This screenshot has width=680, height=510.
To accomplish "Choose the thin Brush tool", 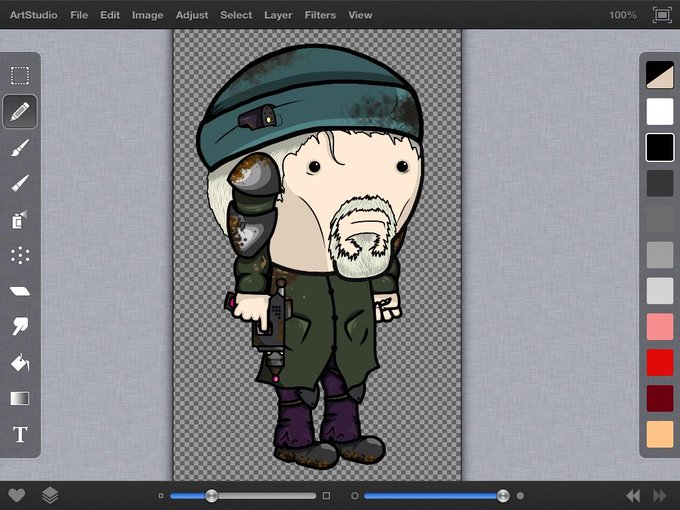I will tap(20, 183).
